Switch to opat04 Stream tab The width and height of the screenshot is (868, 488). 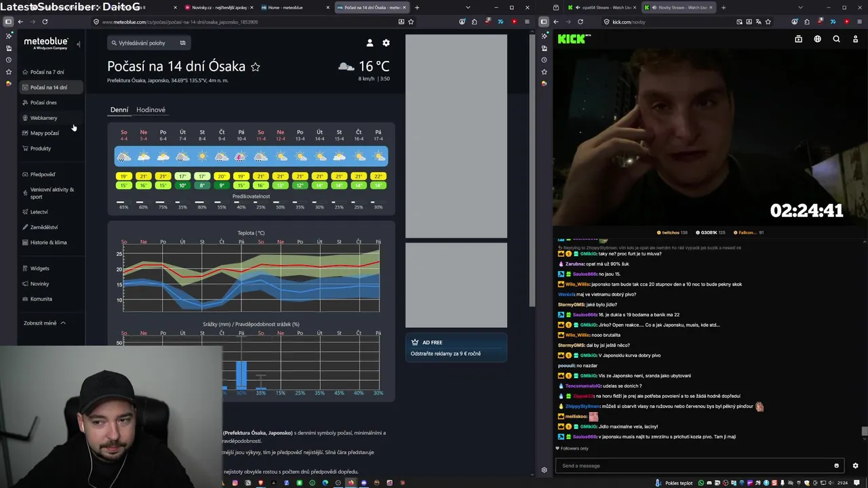pos(600,7)
